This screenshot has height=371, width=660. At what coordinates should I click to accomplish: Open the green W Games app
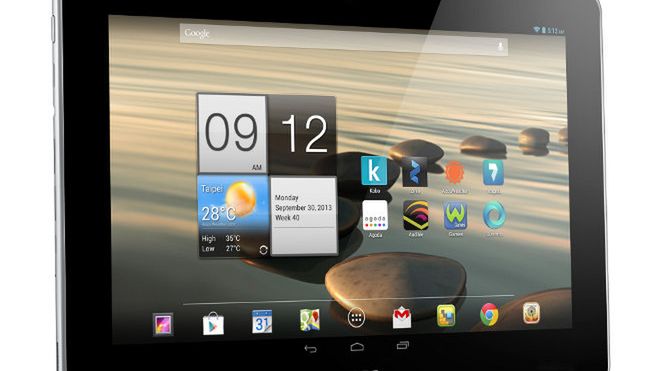tap(455, 215)
